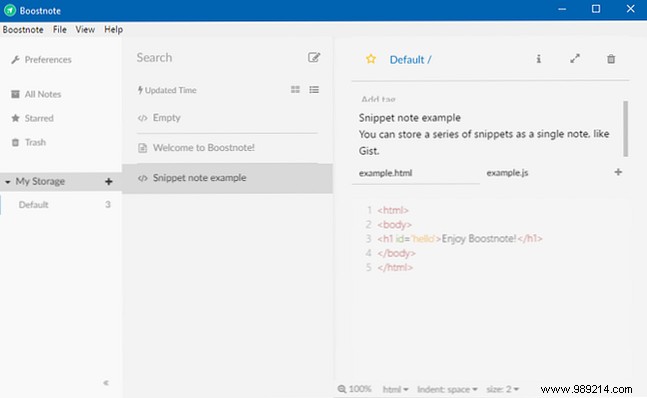Switch note list to default grid view icon

click(295, 89)
